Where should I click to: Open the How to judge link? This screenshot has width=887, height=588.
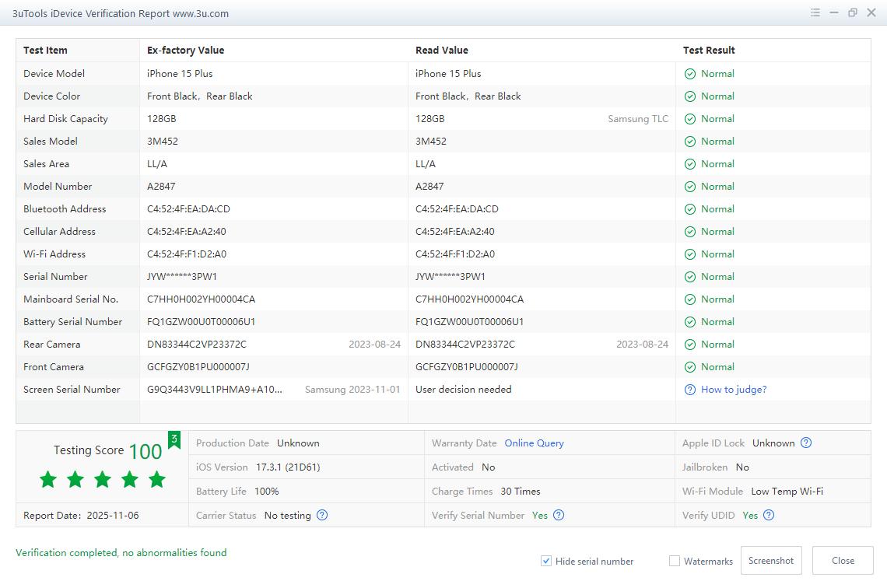pyautogui.click(x=733, y=390)
